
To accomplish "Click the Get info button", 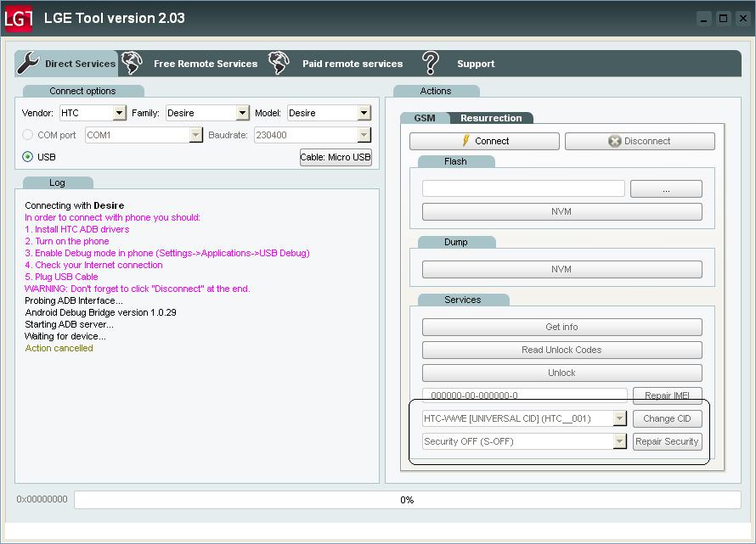I will 561,327.
